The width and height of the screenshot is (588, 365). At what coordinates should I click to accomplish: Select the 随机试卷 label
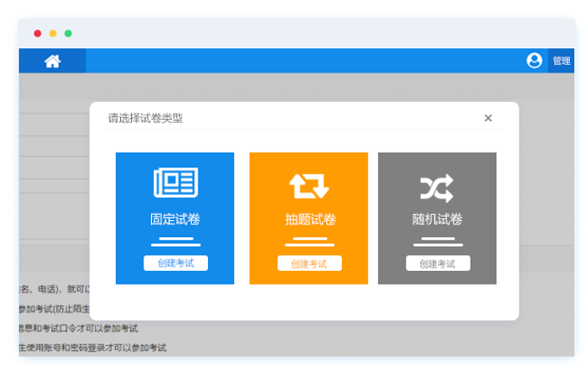pos(437,219)
